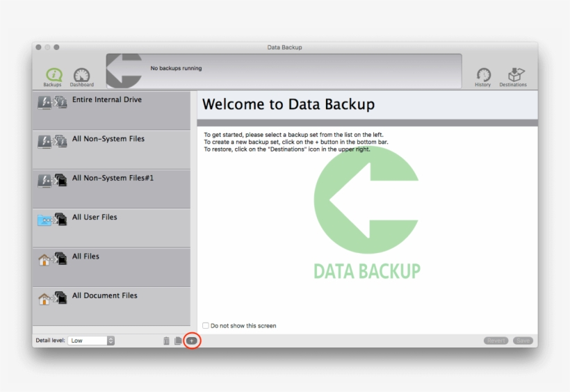
Task: Click the Revert button
Action: (x=496, y=341)
